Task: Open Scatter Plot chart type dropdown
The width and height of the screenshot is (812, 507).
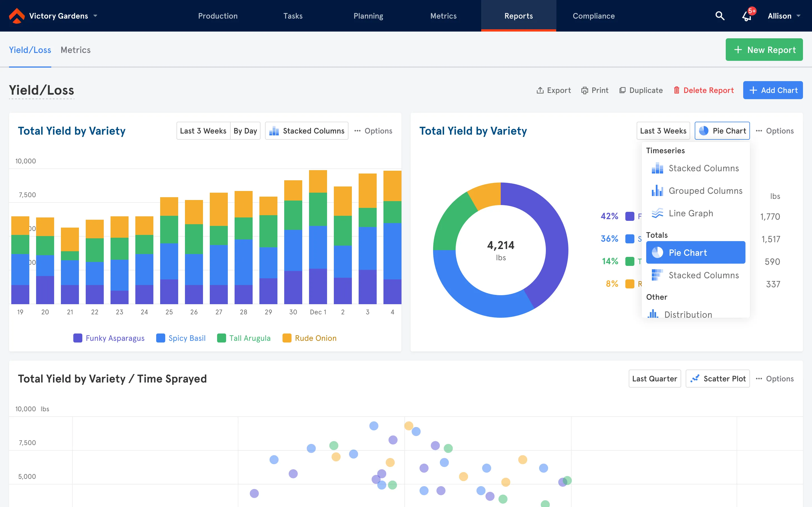Action: click(718, 379)
